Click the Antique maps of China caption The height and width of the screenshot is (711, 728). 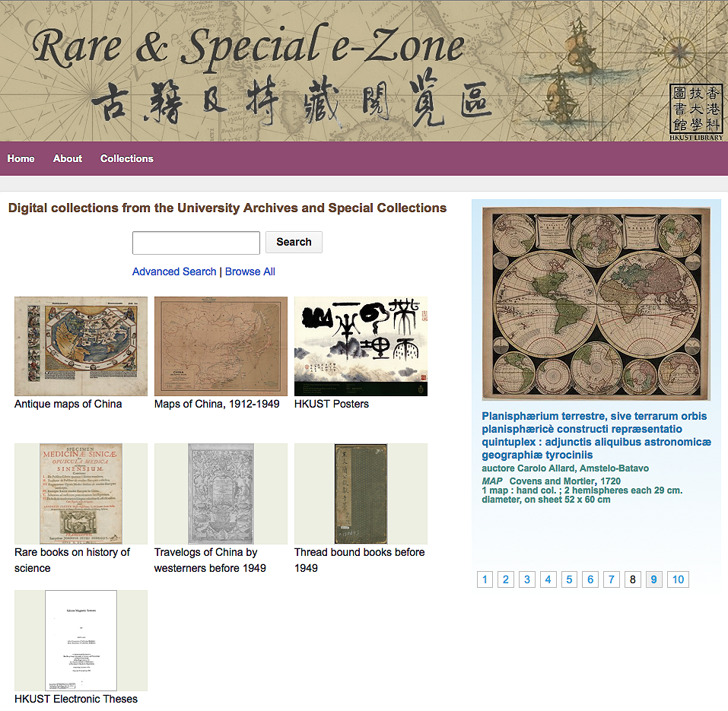[68, 405]
